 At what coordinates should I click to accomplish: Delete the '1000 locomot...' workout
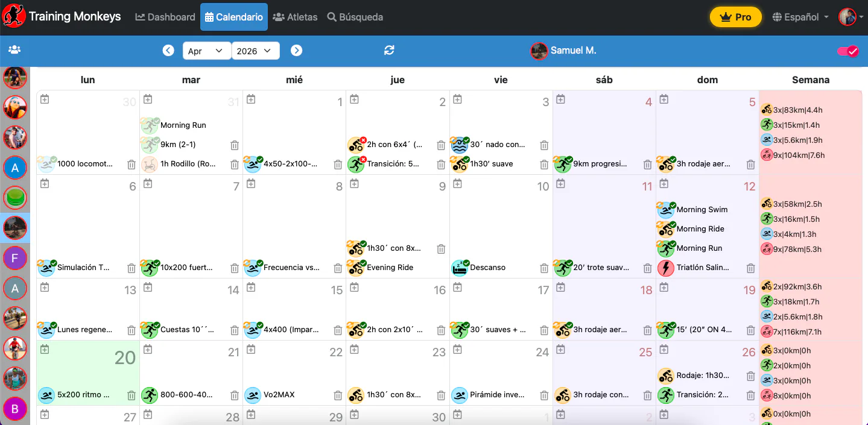point(131,164)
